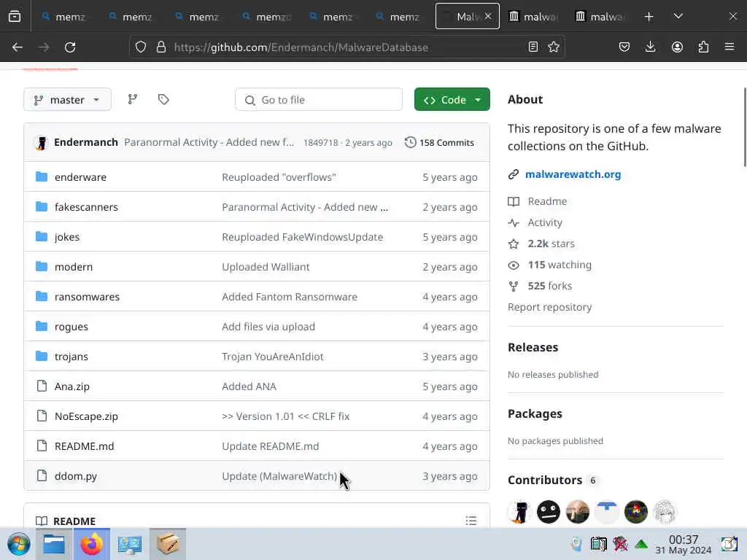Open the jokes folder
Image resolution: width=747 pixels, height=560 pixels.
pyautogui.click(x=67, y=237)
